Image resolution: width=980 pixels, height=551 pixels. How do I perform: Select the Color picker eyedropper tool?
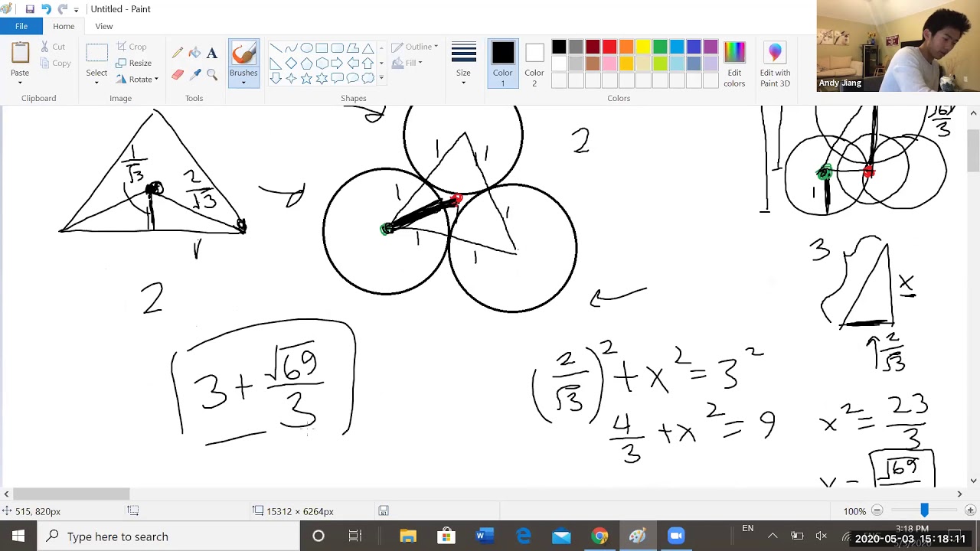194,74
